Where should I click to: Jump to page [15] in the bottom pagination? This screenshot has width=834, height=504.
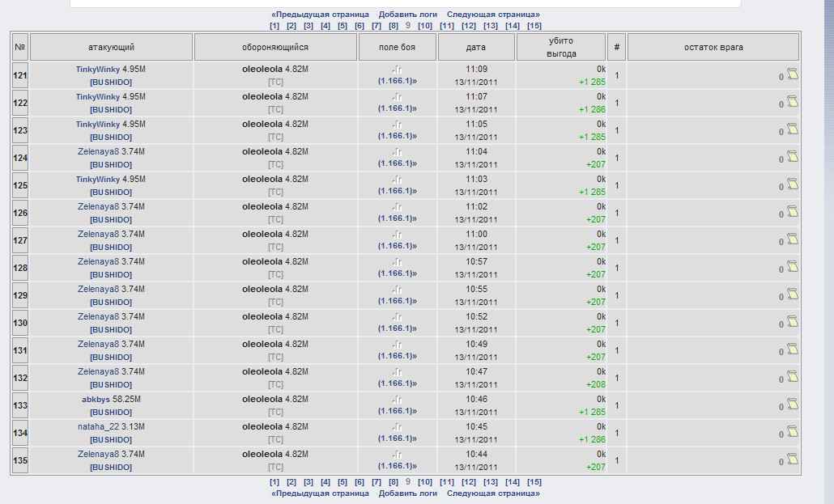(534, 482)
